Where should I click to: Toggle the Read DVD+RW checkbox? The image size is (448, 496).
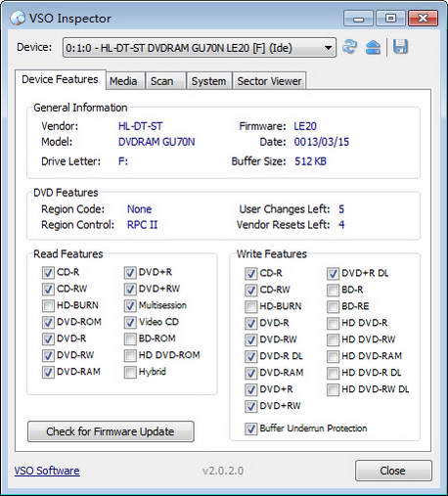click(130, 289)
